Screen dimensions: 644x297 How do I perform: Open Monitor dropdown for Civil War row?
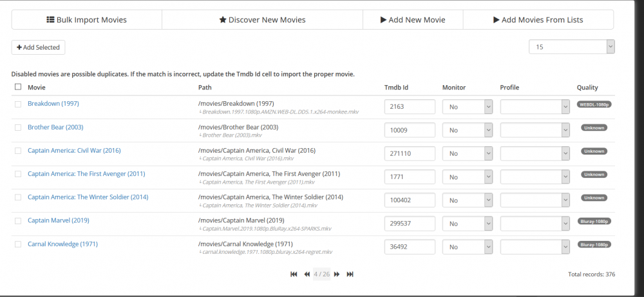tap(468, 153)
